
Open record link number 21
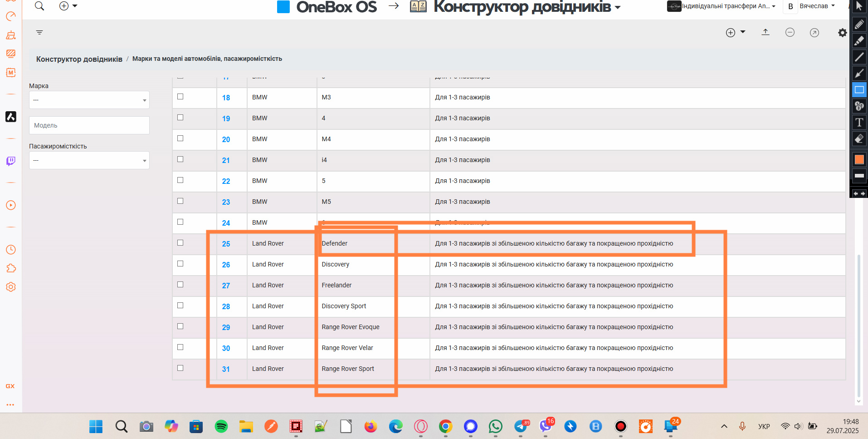click(226, 160)
